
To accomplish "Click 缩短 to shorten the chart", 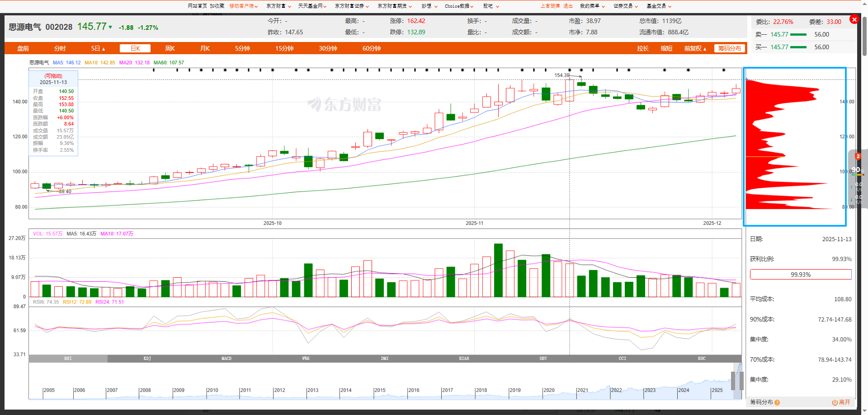I will [666, 48].
